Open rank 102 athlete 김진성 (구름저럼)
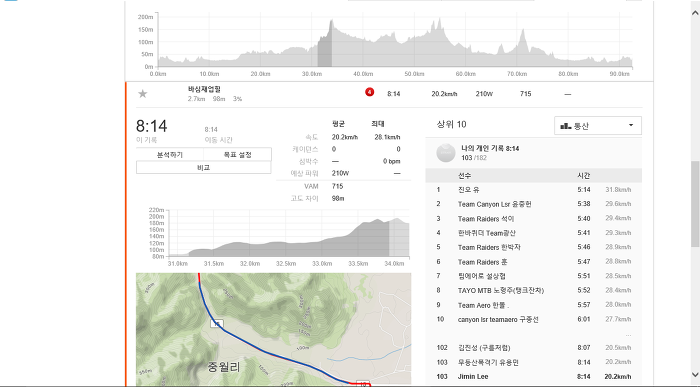700x387 pixels. (x=483, y=348)
